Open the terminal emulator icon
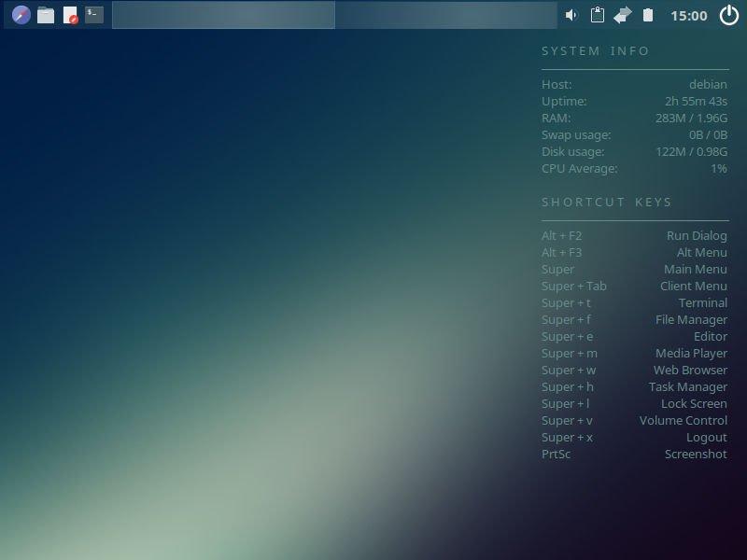Screen dimensions: 747x560 click(93, 15)
